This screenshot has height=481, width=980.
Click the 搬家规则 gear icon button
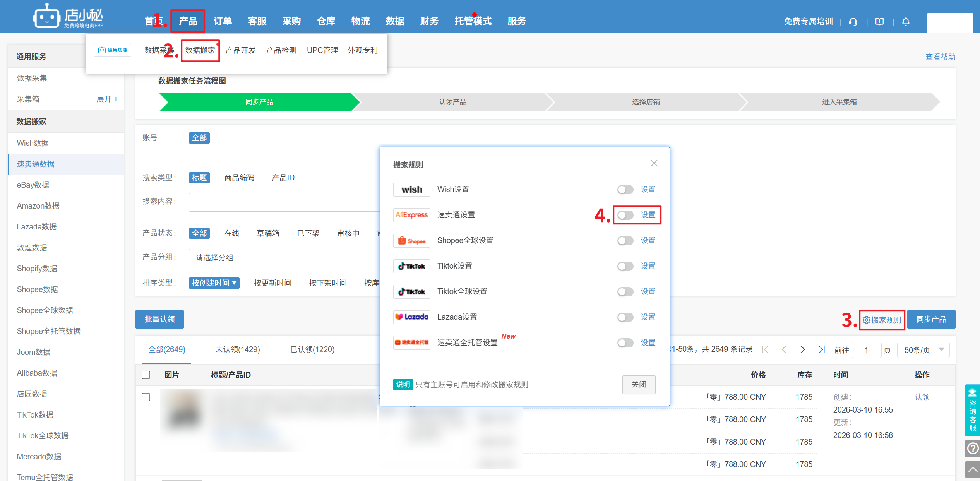[882, 320]
